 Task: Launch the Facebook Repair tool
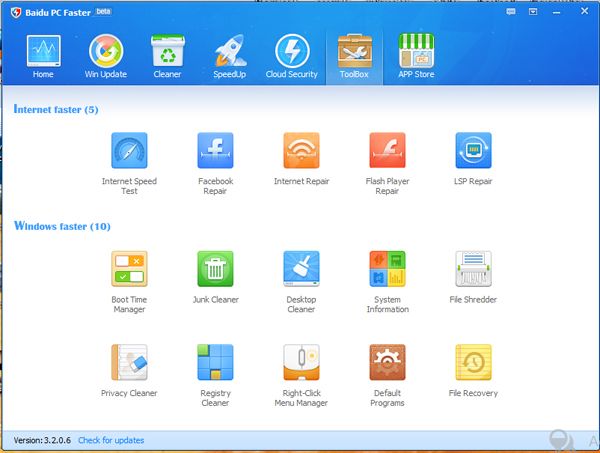(x=215, y=151)
